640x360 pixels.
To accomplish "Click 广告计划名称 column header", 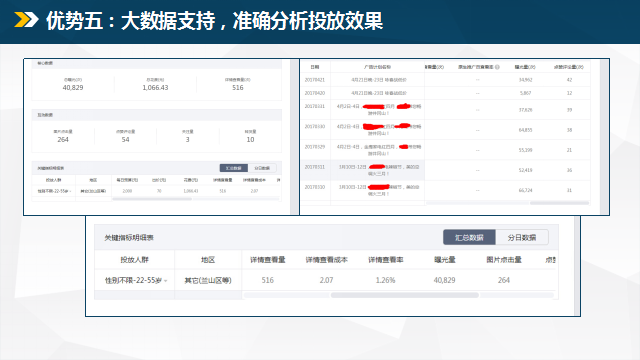I will coord(377,67).
